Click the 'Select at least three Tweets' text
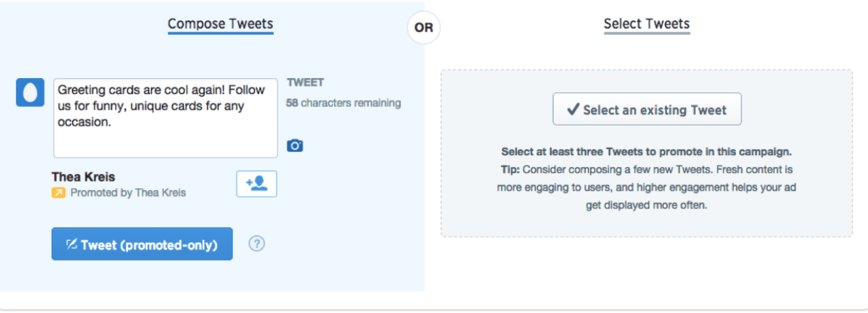 coord(647,151)
